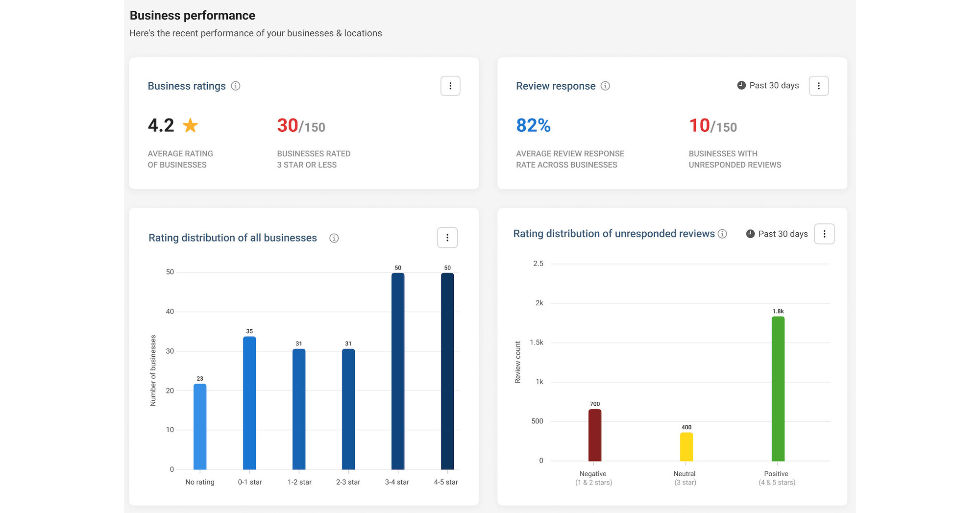Click the 1-2 star x-axis label
The image size is (980, 513).
click(x=299, y=482)
